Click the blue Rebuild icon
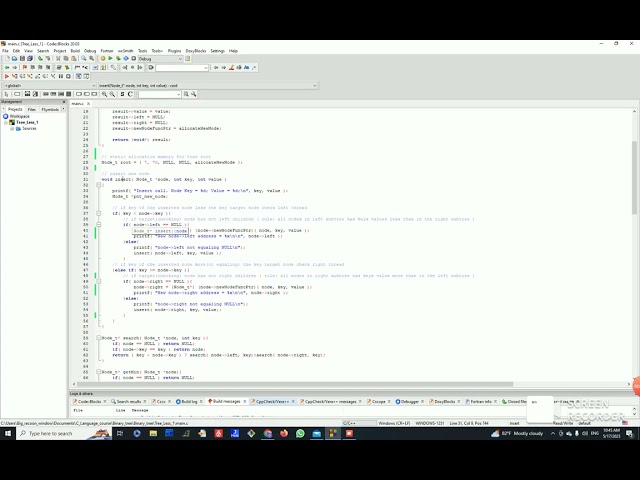This screenshot has height=480, width=640. pyautogui.click(x=126, y=59)
